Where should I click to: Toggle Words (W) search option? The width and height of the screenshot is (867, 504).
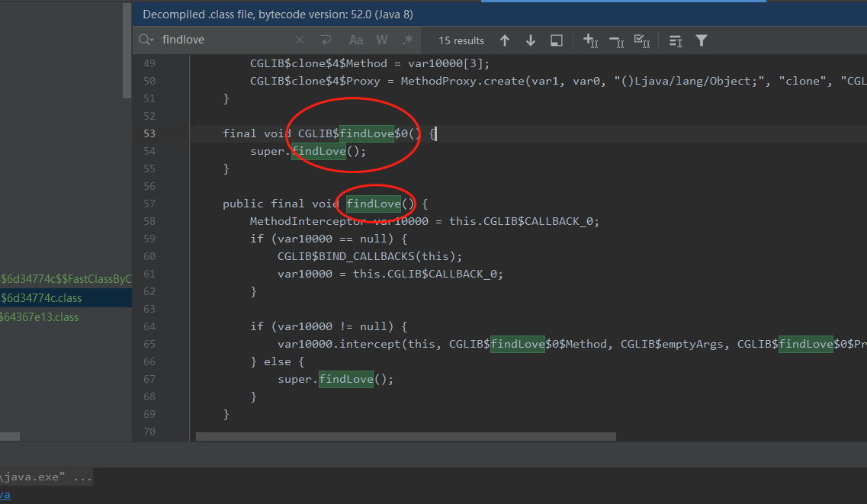(x=381, y=40)
